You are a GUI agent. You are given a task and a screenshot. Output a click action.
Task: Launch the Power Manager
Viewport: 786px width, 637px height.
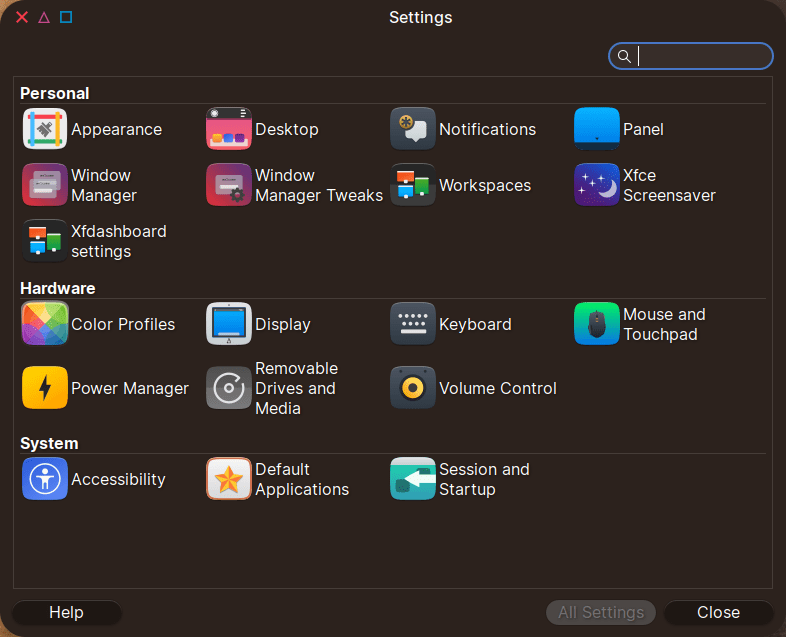point(45,388)
